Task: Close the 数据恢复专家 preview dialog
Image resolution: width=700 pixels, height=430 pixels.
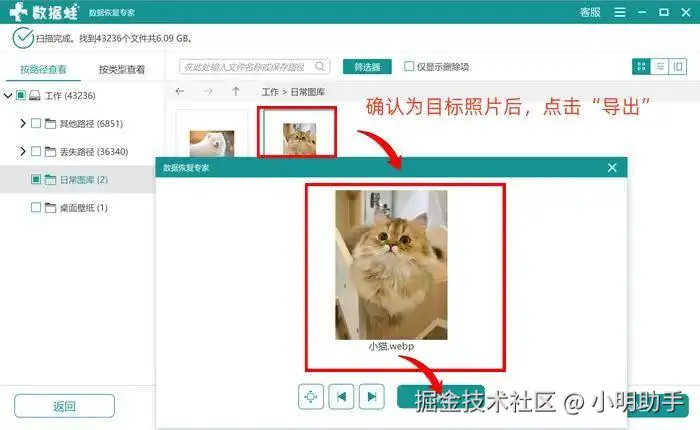Action: pos(612,167)
